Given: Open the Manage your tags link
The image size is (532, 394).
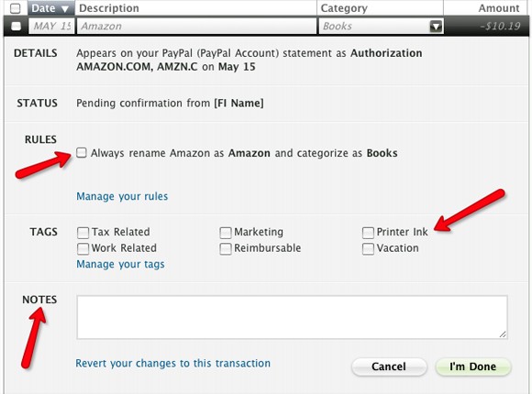Looking at the screenshot, I should coord(120,264).
